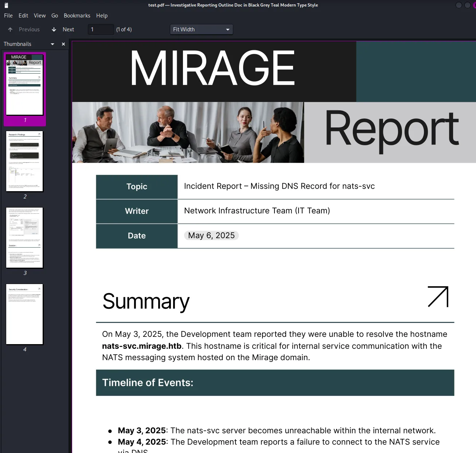
Task: Click the page number input field
Action: (x=101, y=29)
